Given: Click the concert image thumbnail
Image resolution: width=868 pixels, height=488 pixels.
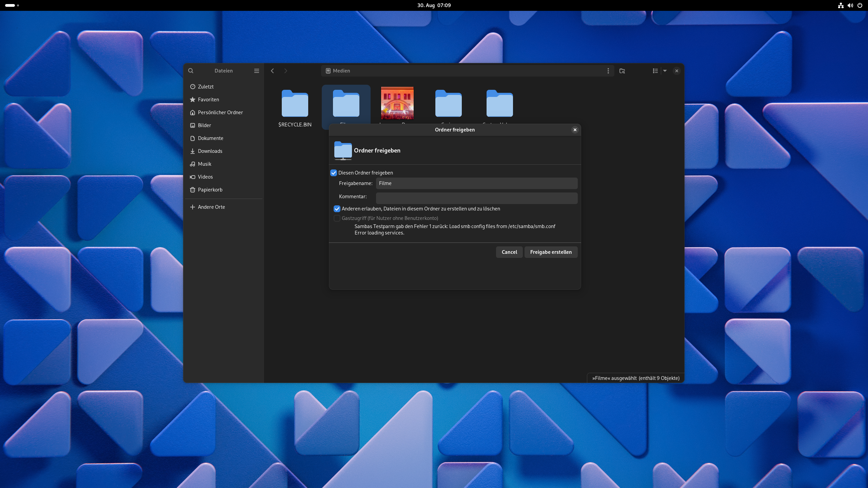Looking at the screenshot, I should [x=397, y=103].
